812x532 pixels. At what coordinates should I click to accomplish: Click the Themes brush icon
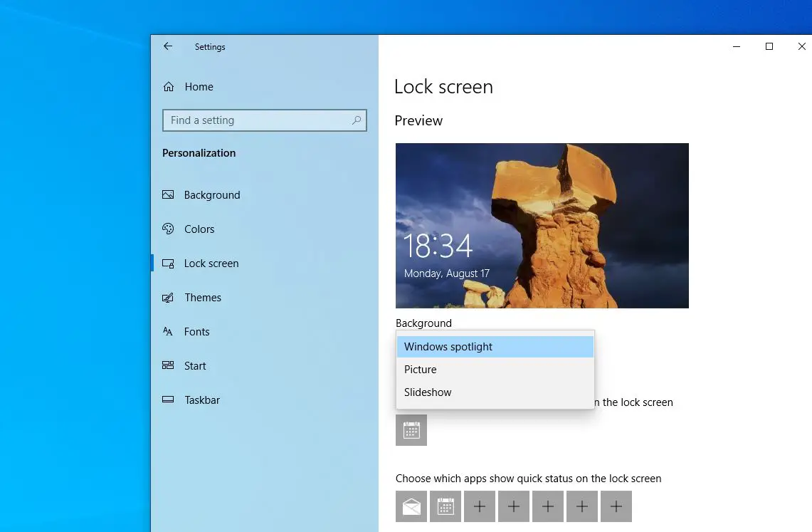coord(168,298)
